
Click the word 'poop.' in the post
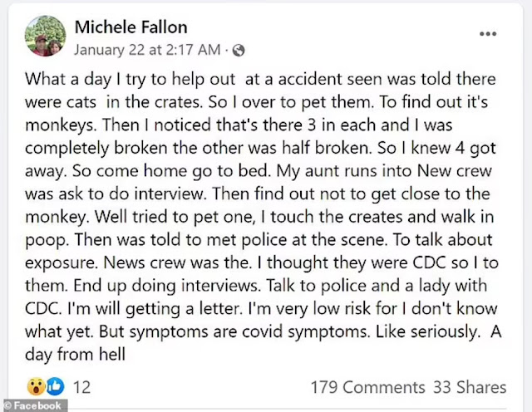pyautogui.click(x=47, y=240)
